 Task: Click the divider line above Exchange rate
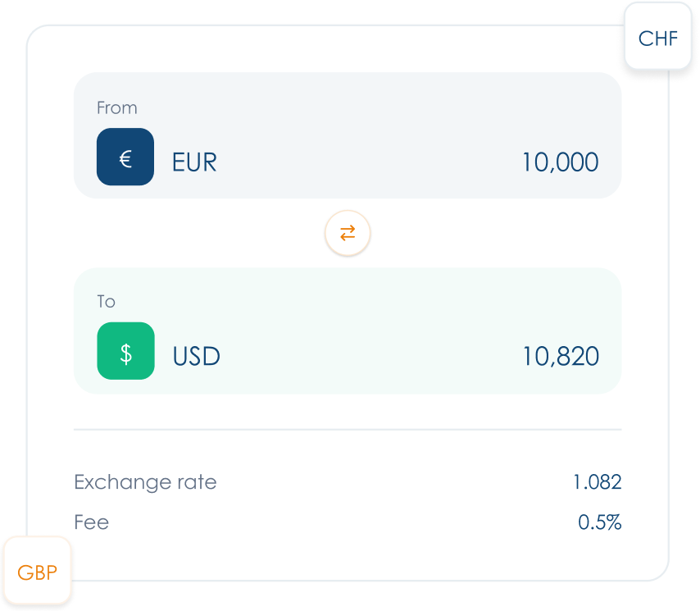(x=348, y=429)
